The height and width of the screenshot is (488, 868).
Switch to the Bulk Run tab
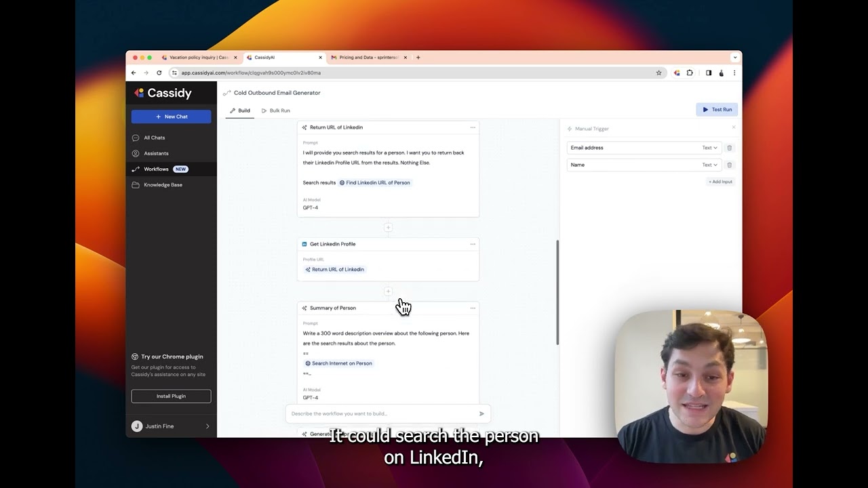coord(275,110)
